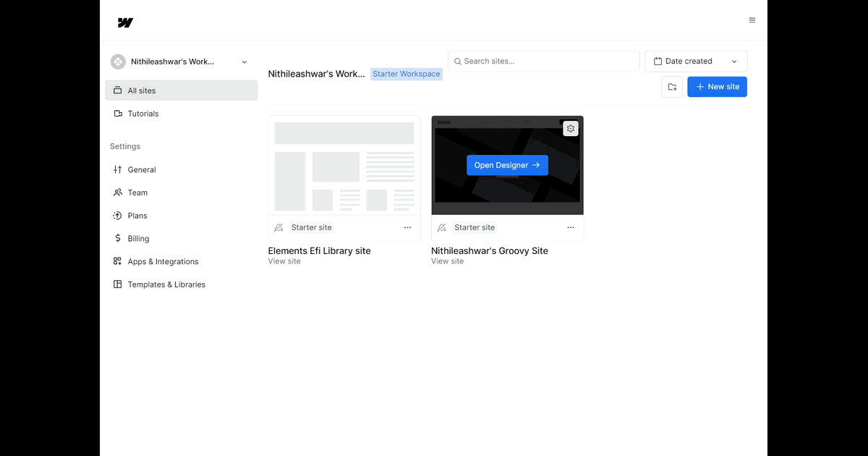
Task: Click the Starter Workspace badge
Action: click(407, 74)
